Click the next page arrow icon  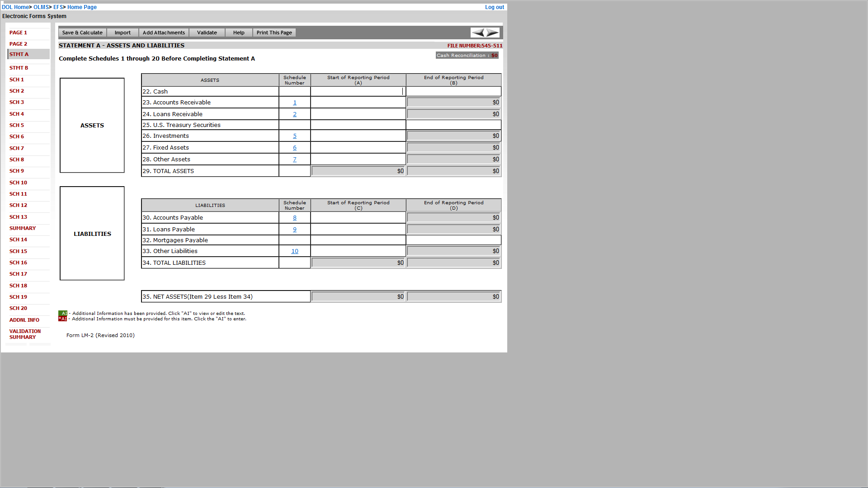(492, 33)
